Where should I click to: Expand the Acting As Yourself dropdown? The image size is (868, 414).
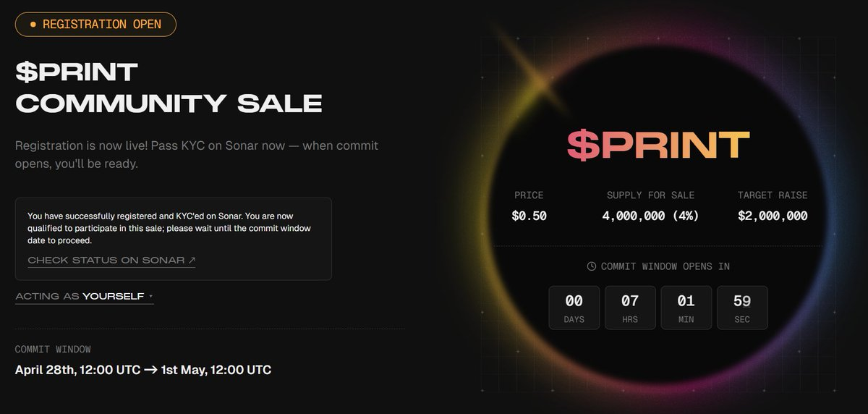(x=84, y=296)
